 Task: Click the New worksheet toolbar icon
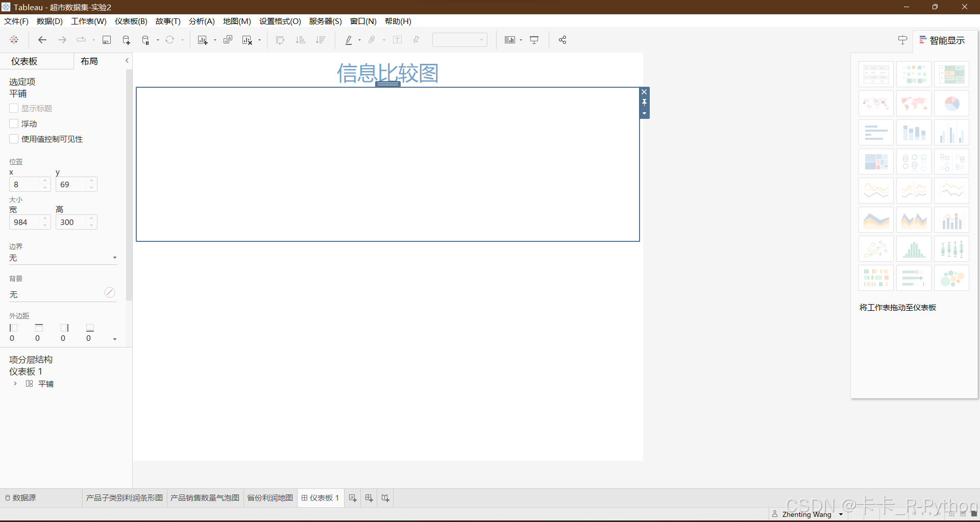203,40
